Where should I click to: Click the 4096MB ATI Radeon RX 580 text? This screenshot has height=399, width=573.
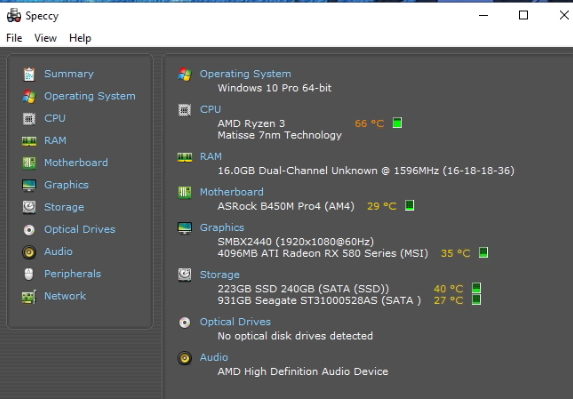323,253
